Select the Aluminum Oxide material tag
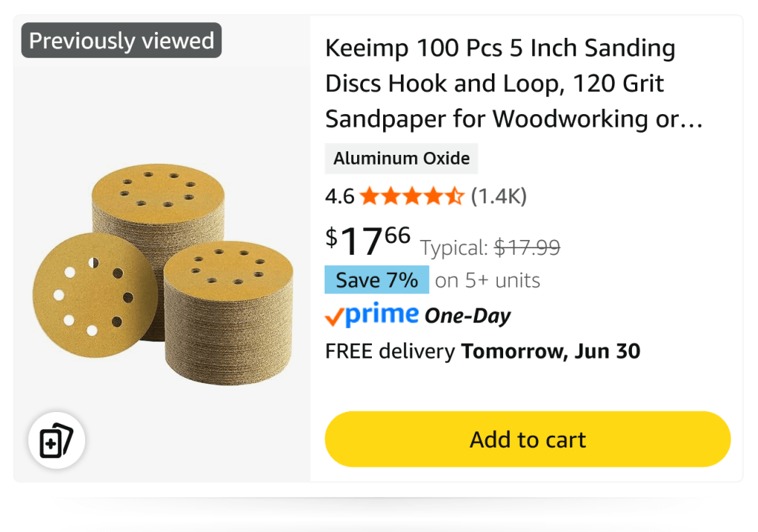758x532 pixels. [401, 159]
